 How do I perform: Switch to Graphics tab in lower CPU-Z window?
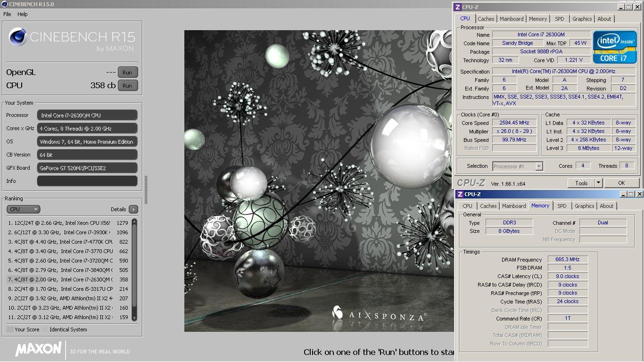pyautogui.click(x=585, y=206)
